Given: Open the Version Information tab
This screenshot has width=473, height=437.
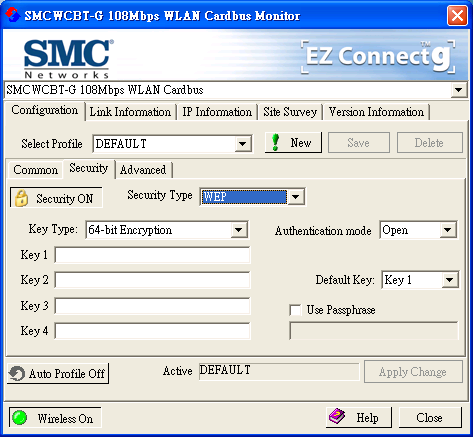Looking at the screenshot, I should point(376,112).
